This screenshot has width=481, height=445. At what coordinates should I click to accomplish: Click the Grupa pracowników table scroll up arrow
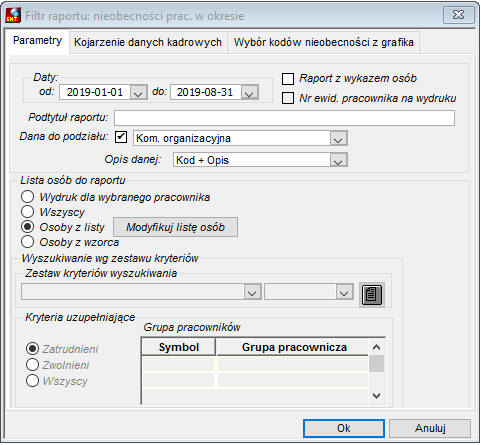[x=377, y=347]
